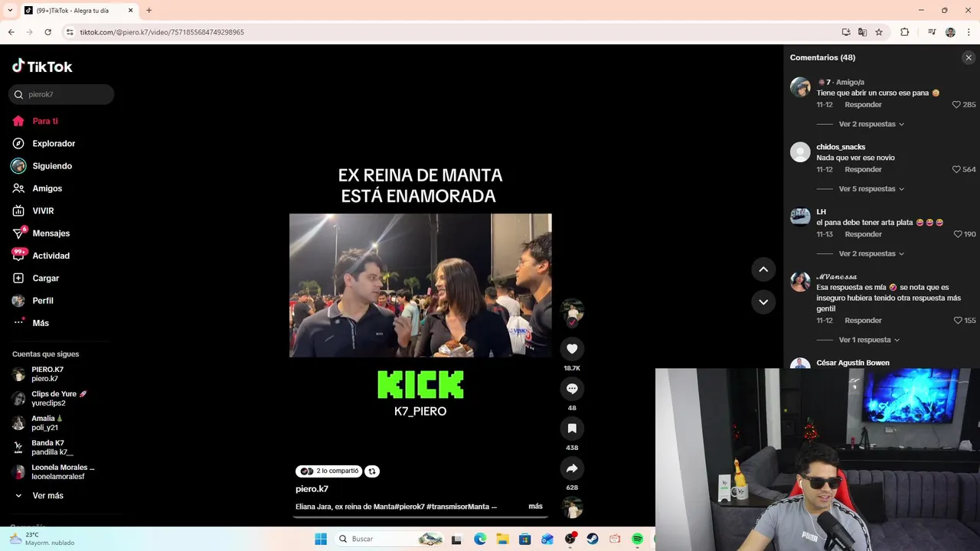Expand 'Ver 1 respuesta' under MVanessa comment
Screen dimensions: 980x551
click(x=869, y=340)
